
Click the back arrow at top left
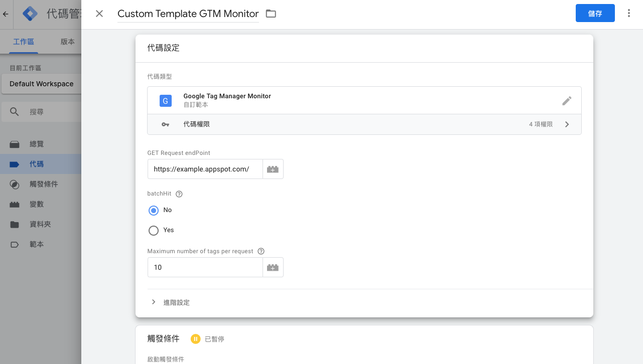pos(5,14)
